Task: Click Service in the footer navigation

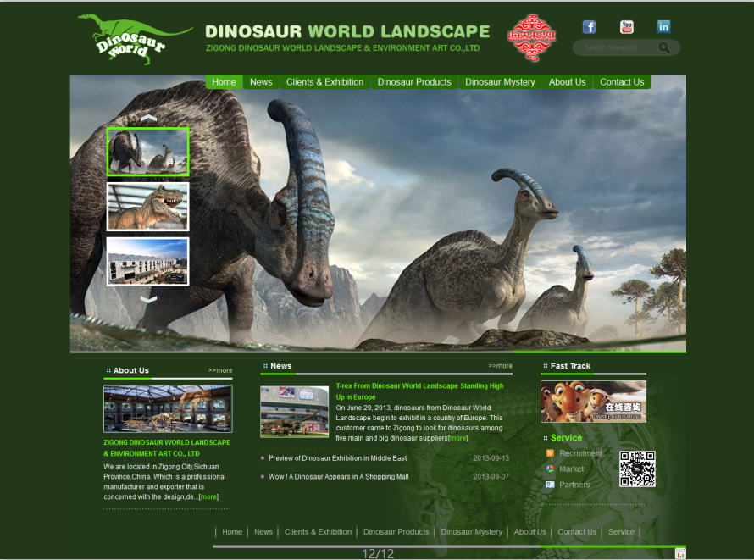Action: 621,532
